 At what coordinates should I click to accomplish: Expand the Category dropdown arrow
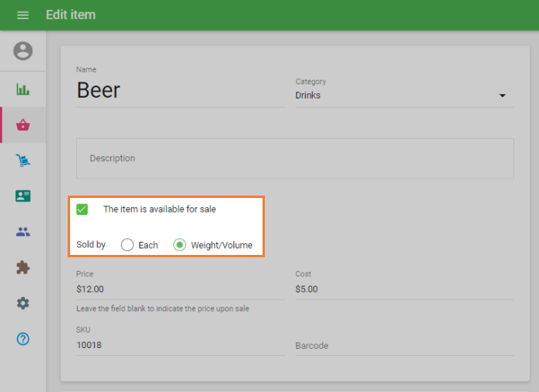[502, 96]
